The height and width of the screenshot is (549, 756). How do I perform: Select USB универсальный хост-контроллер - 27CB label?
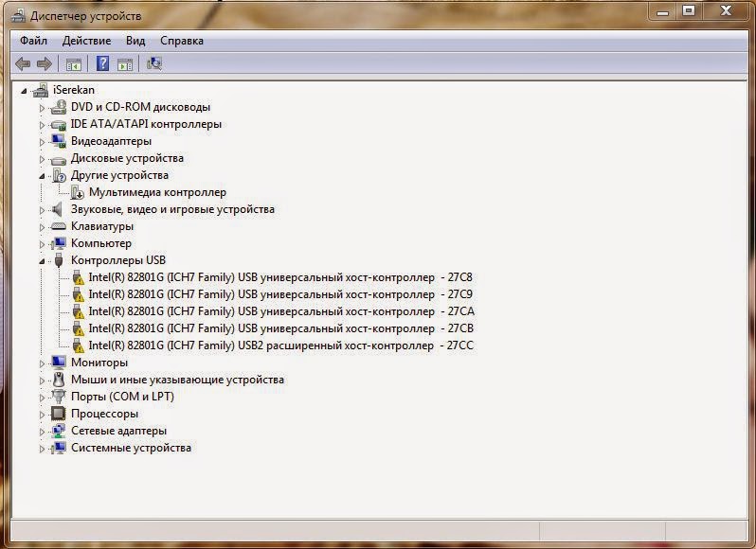(280, 328)
